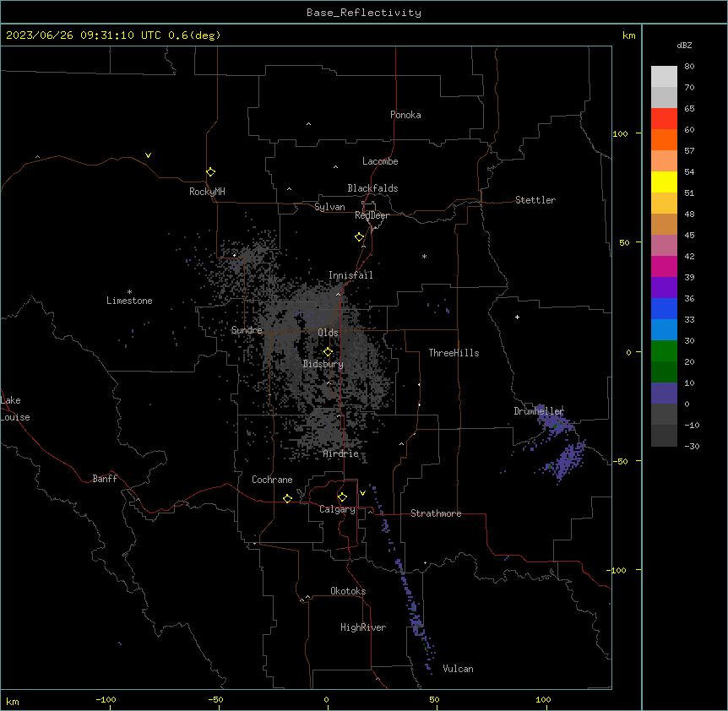This screenshot has width=728, height=711.
Task: Click the yellow diamond marker below Olds label
Action: (x=329, y=352)
